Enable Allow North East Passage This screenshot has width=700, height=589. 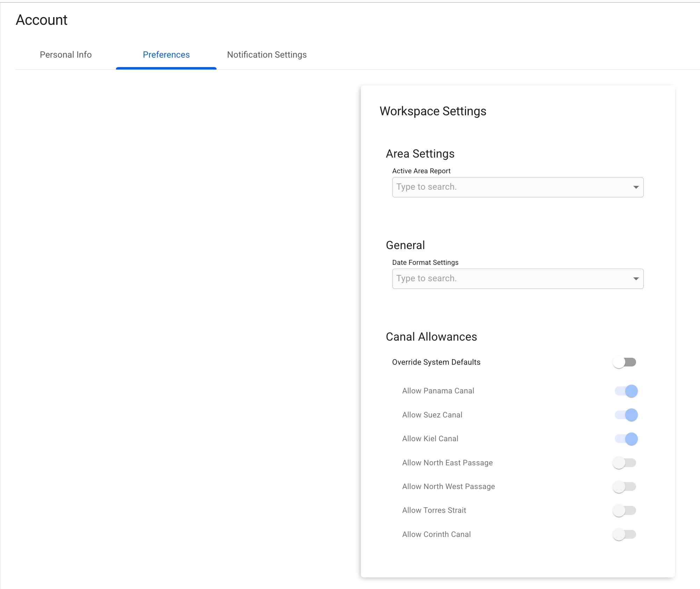pyautogui.click(x=625, y=463)
